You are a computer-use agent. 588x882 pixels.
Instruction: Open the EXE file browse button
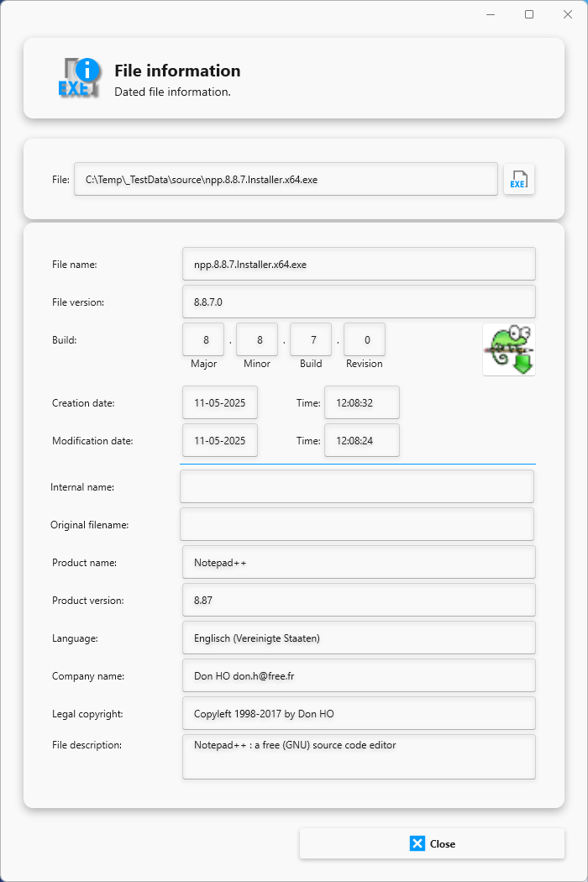pos(518,180)
